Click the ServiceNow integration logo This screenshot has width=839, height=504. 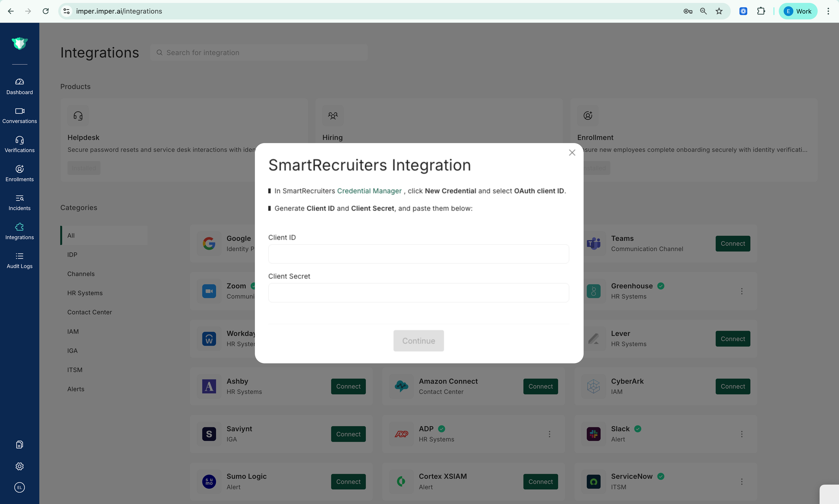594,482
